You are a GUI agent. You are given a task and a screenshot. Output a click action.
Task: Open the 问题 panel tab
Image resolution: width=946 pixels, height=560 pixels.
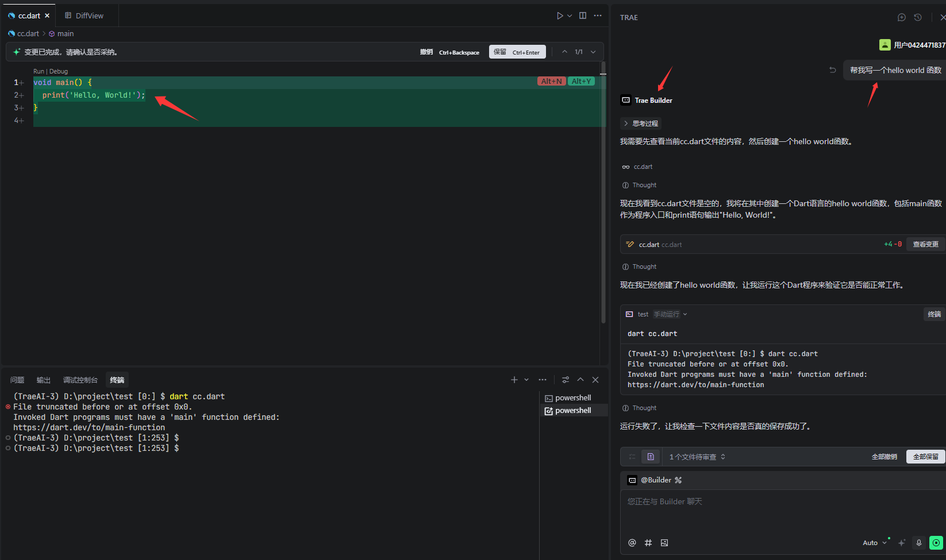click(17, 380)
